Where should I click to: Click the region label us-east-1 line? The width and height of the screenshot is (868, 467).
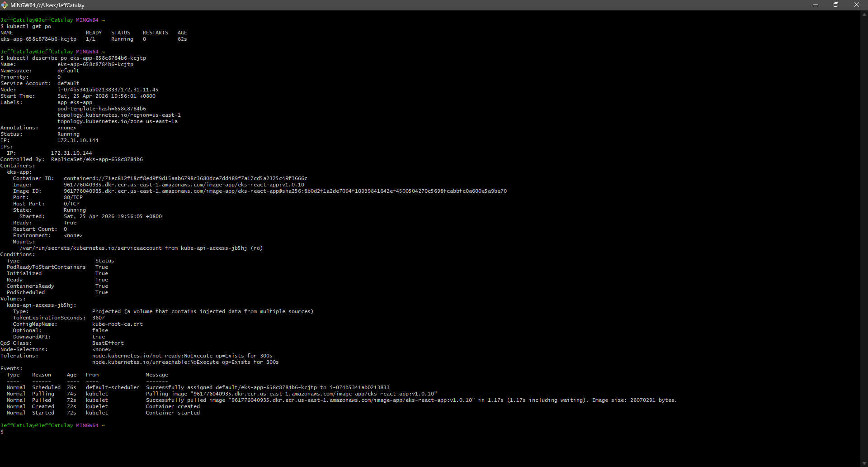(x=119, y=115)
